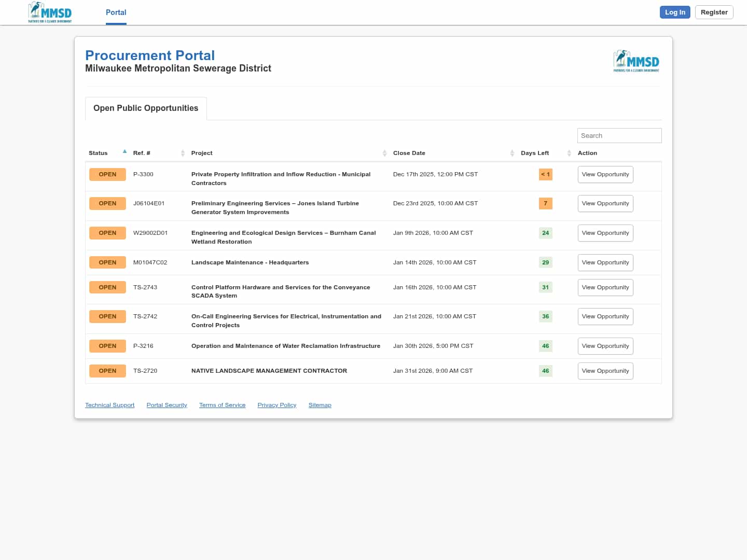Open the Portal navigation tab

(x=116, y=12)
